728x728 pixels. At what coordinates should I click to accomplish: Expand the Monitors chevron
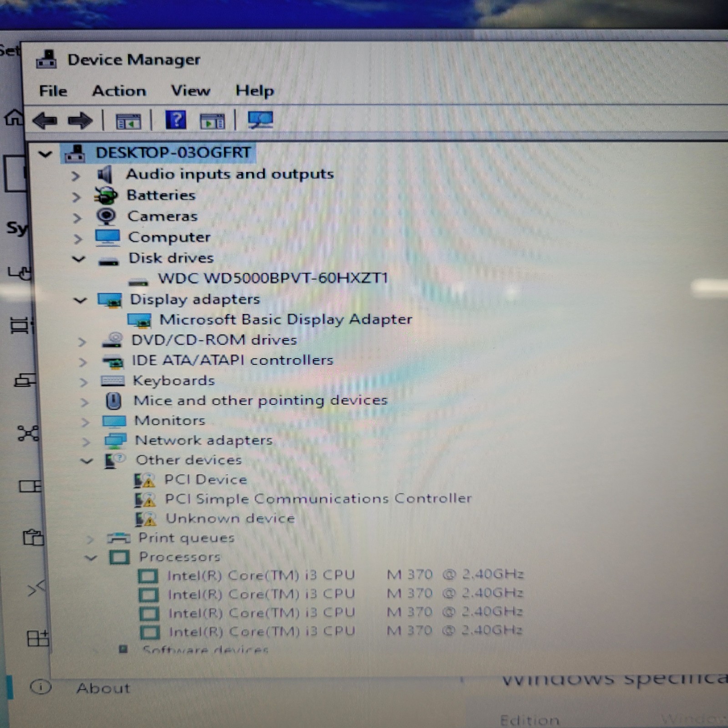click(x=85, y=422)
